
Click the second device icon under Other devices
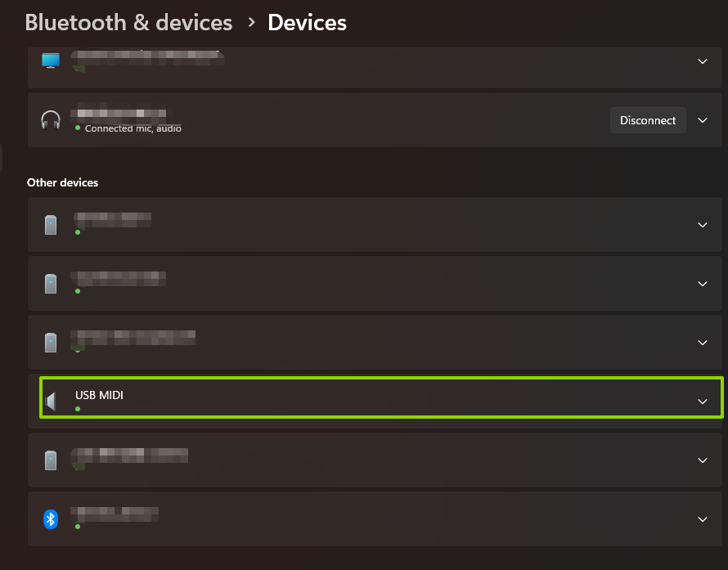[x=51, y=284]
